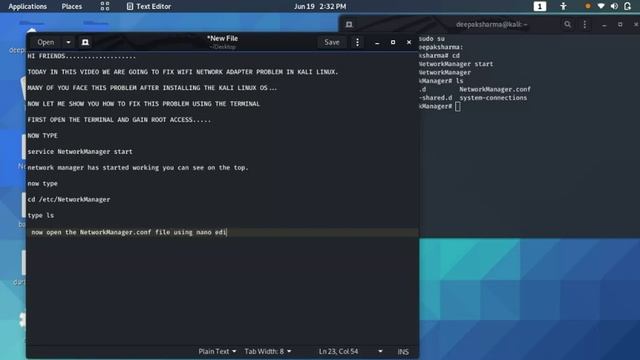640x360 pixels.
Task: Expand the arrow next to line column indicator
Action: pos(380,351)
